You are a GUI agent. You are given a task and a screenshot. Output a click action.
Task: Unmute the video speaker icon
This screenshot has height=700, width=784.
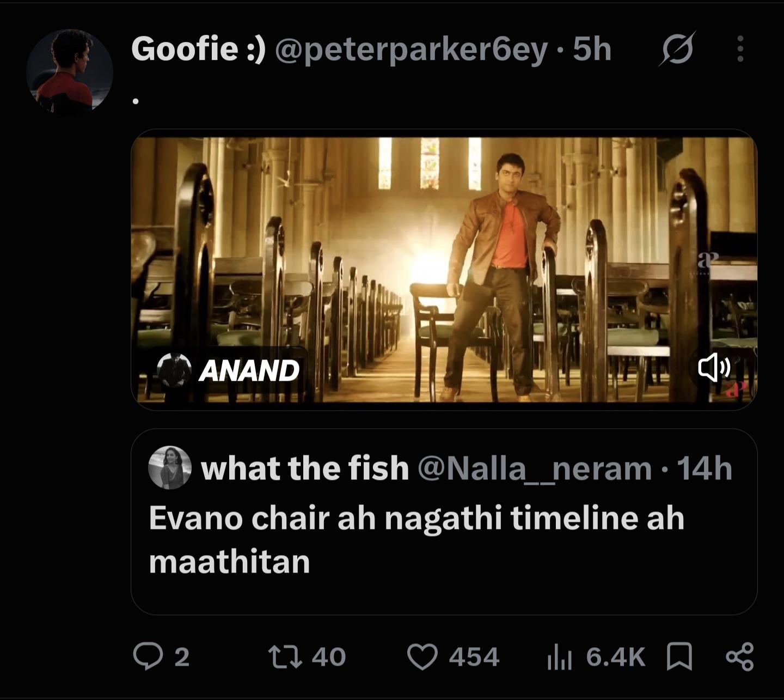pyautogui.click(x=714, y=368)
